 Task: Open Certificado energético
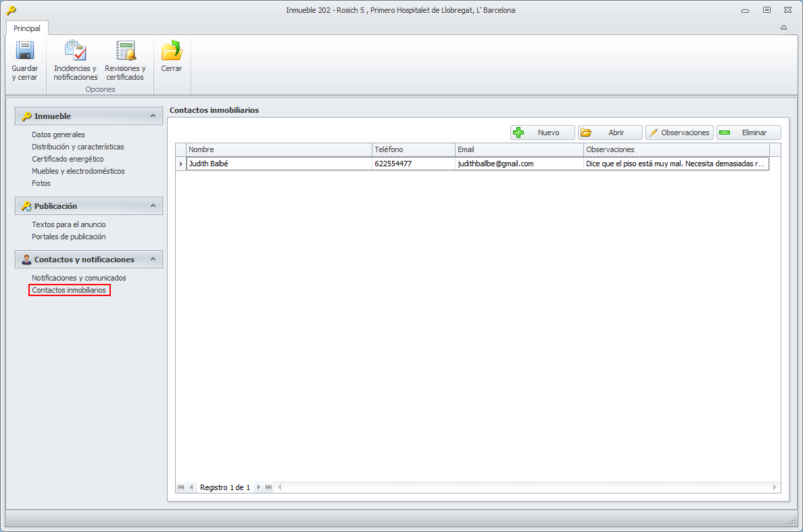pos(68,160)
